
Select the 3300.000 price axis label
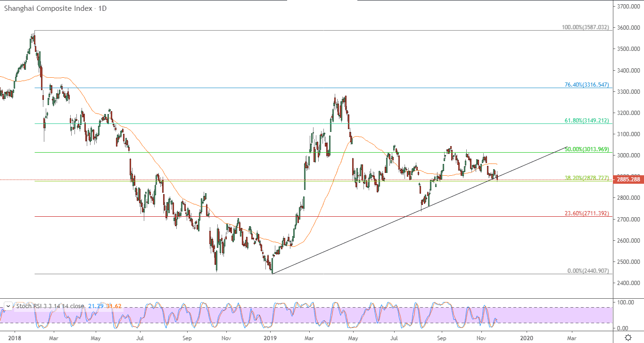pyautogui.click(x=628, y=92)
